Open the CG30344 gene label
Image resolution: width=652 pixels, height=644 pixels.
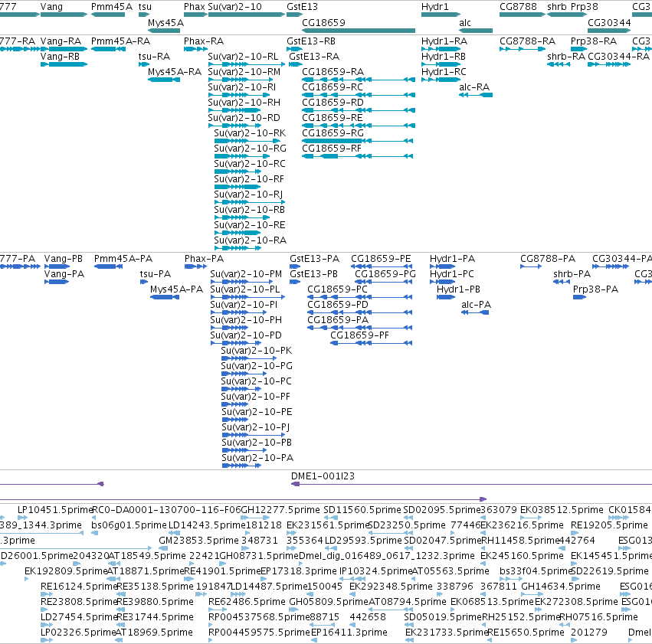pyautogui.click(x=609, y=23)
